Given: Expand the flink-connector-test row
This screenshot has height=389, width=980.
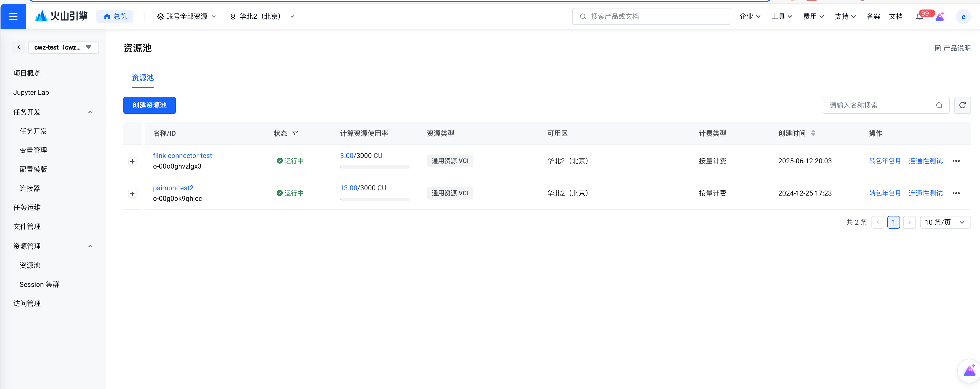Looking at the screenshot, I should [132, 161].
